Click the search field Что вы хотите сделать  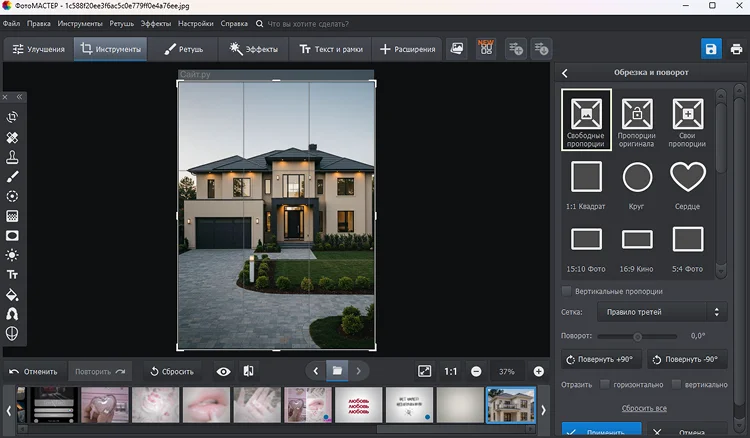coord(308,24)
